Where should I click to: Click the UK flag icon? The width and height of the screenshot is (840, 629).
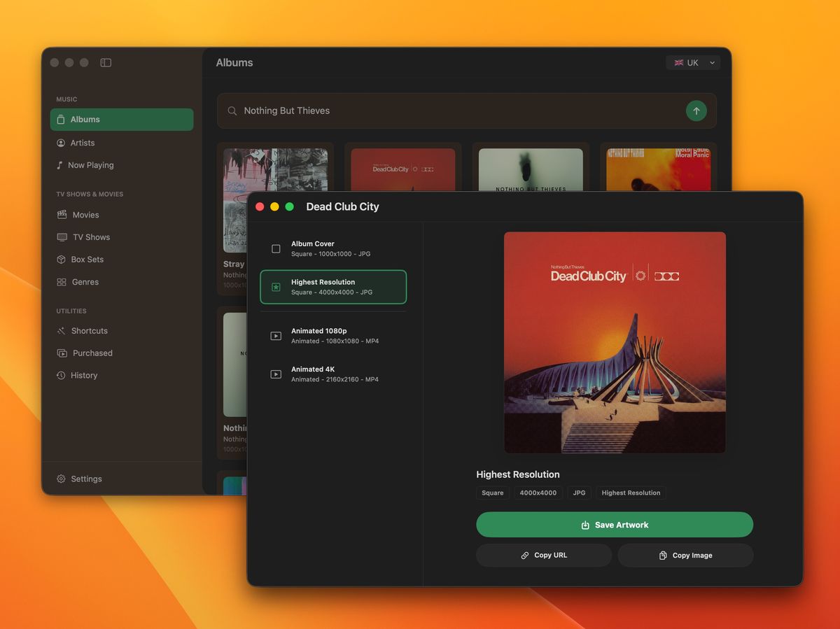click(x=679, y=63)
